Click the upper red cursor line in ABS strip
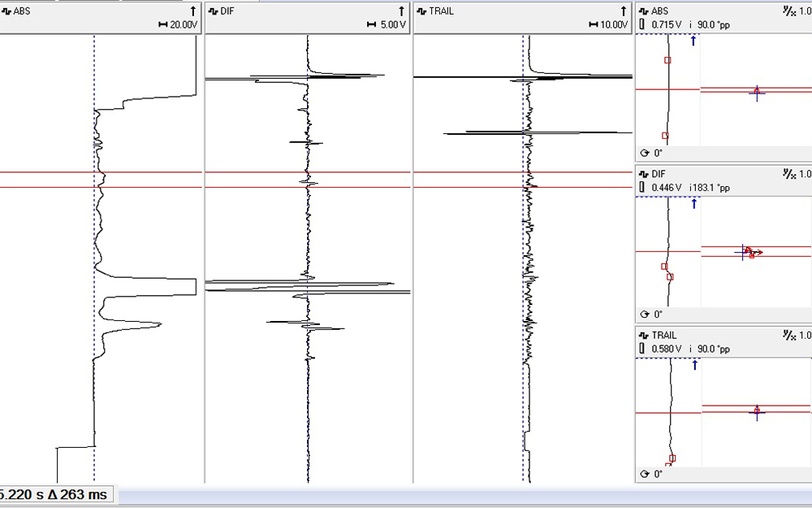Image resolution: width=812 pixels, height=508 pixels. click(x=49, y=172)
